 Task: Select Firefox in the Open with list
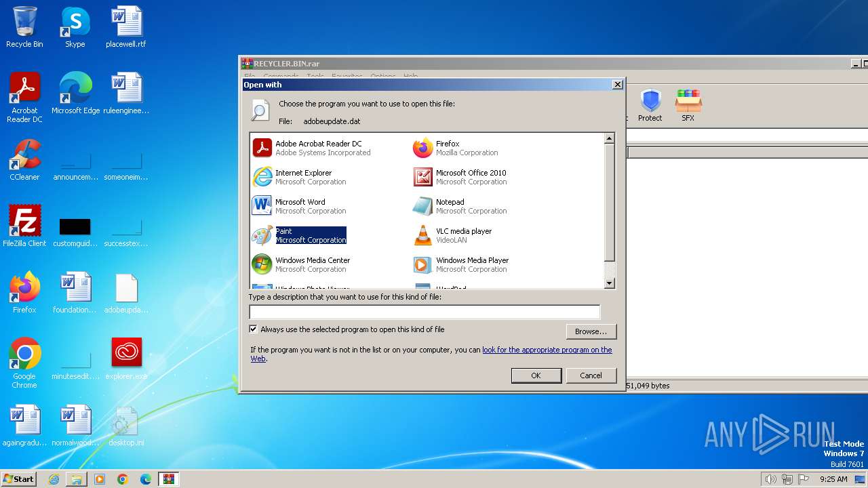[x=456, y=148]
